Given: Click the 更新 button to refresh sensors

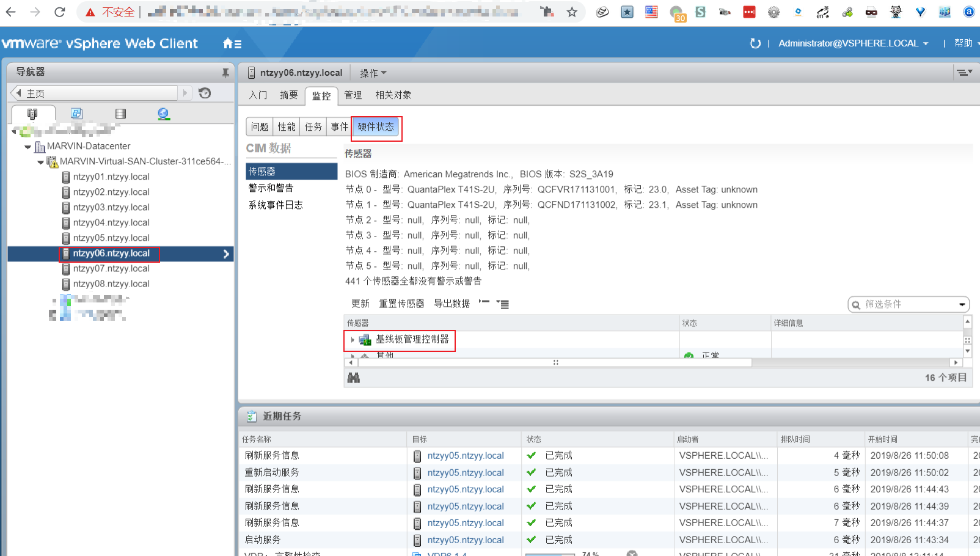Looking at the screenshot, I should pos(360,303).
